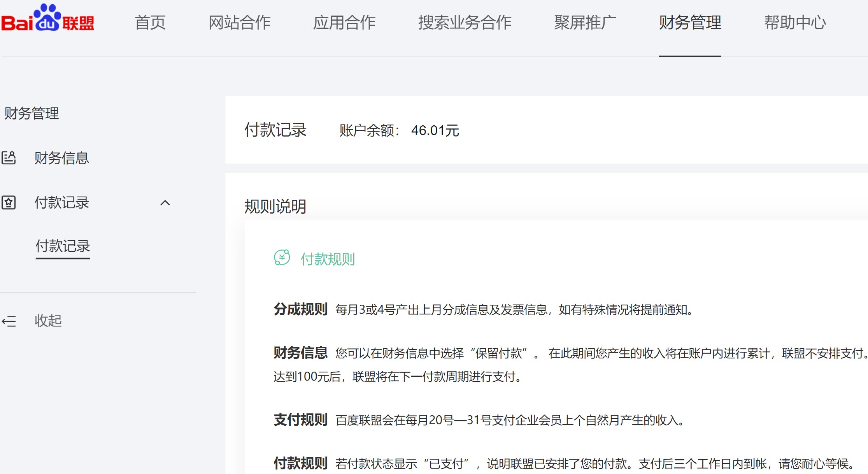Click the 付款记录 star icon in sidebar
This screenshot has width=868, height=474.
(x=9, y=203)
